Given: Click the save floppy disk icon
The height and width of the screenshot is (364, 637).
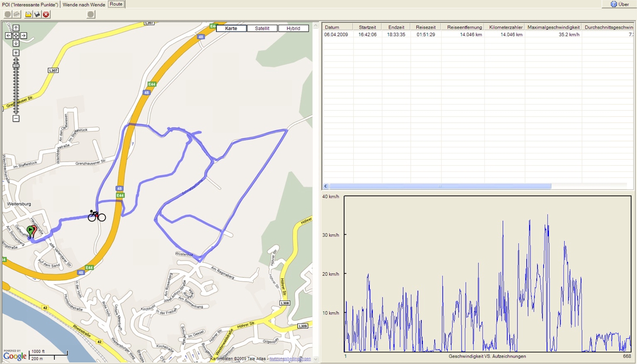Looking at the screenshot, I should tap(37, 15).
